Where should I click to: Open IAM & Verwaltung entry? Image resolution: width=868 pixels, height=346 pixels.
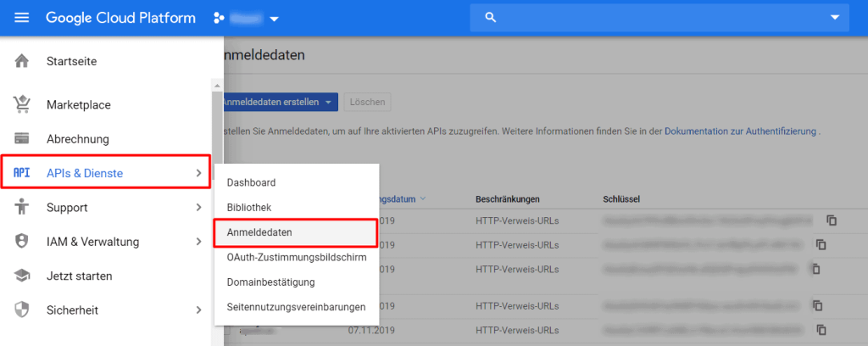92,242
